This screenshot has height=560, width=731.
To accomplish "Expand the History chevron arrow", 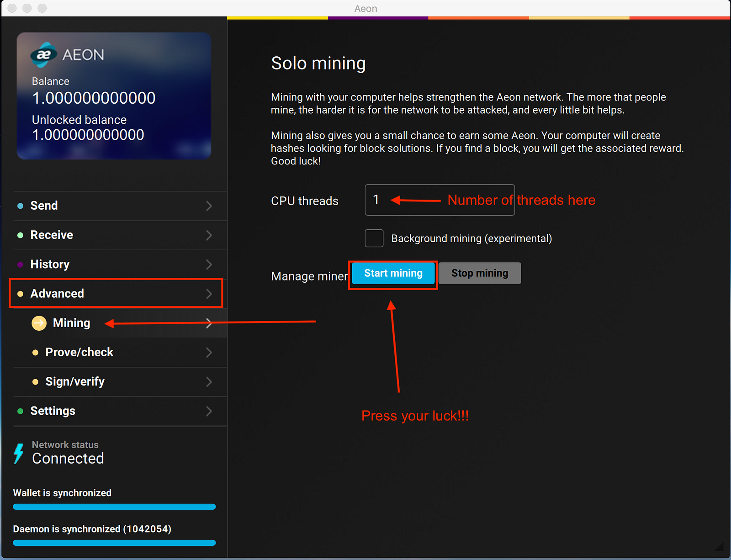I will [x=209, y=264].
